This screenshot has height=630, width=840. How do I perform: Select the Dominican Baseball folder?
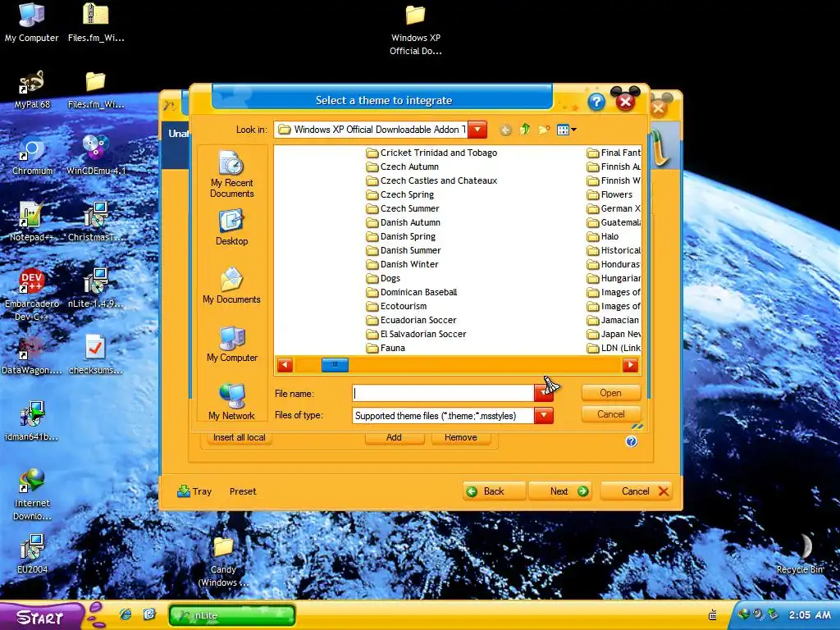point(412,292)
